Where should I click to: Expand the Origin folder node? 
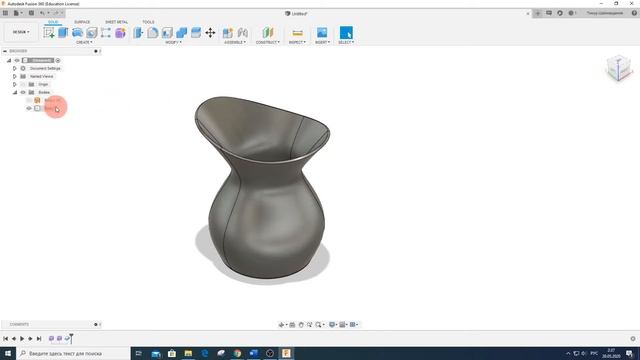pos(15,84)
